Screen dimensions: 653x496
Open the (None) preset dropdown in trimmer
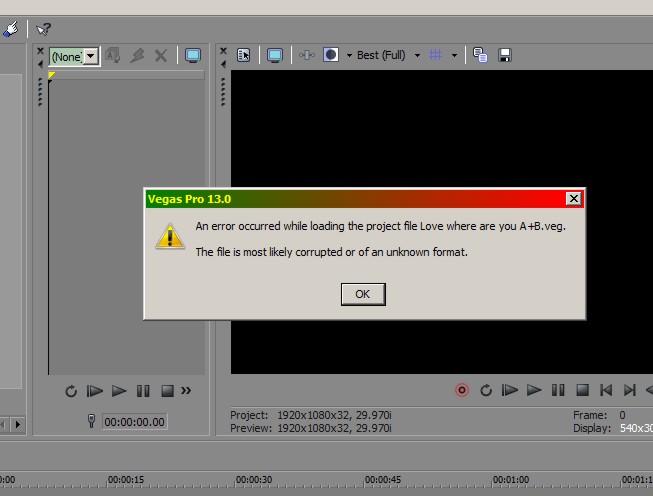[x=90, y=56]
